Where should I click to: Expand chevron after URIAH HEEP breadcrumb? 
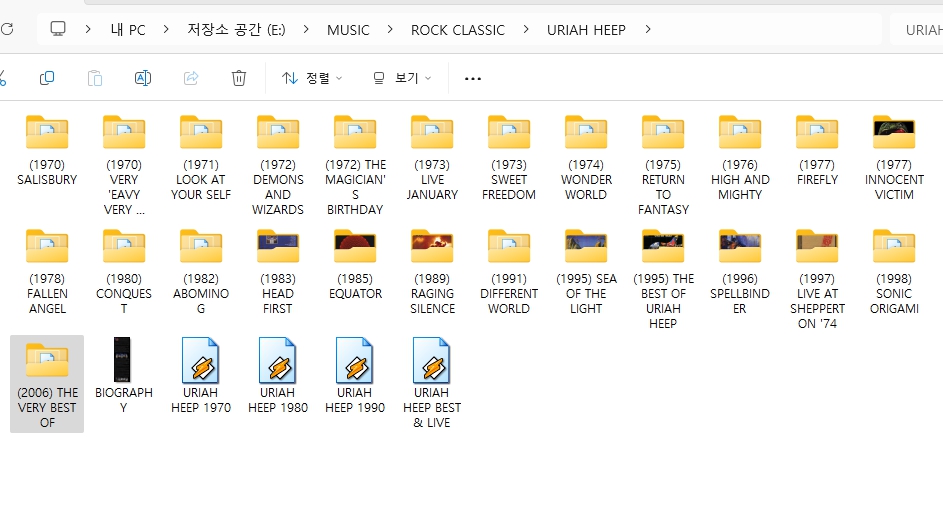coord(648,29)
